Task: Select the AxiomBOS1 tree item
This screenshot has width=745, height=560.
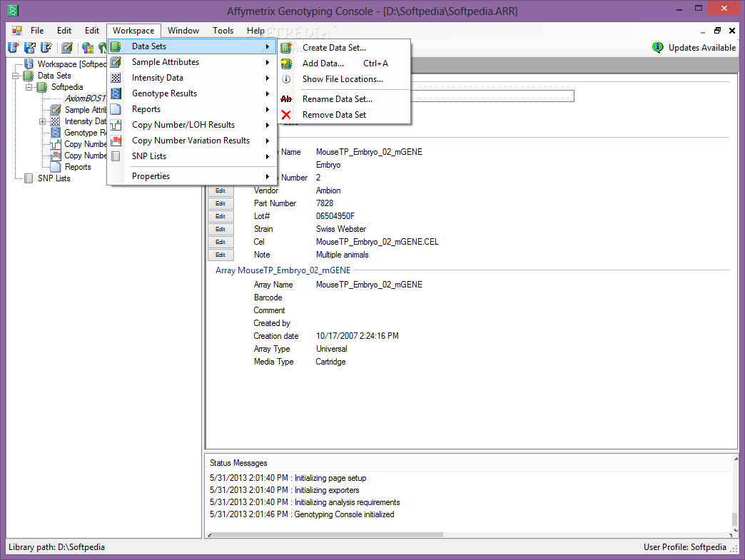Action: (x=85, y=98)
